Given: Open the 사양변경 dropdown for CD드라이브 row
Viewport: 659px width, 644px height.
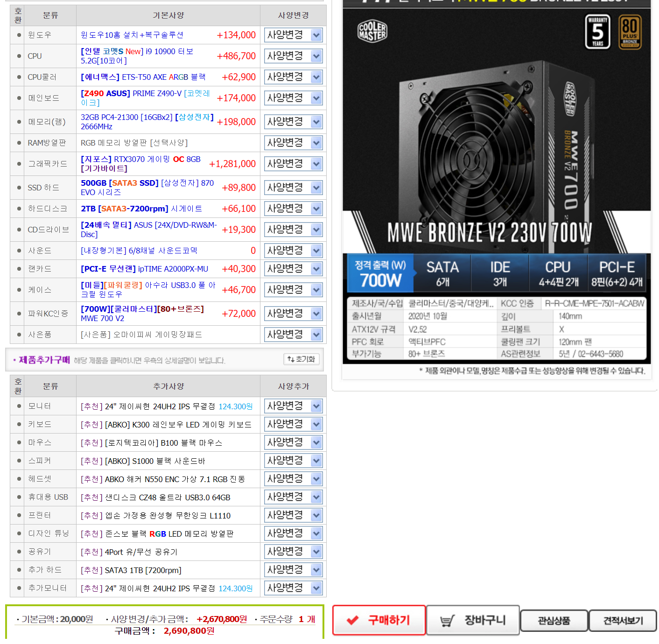Looking at the screenshot, I should click(294, 230).
